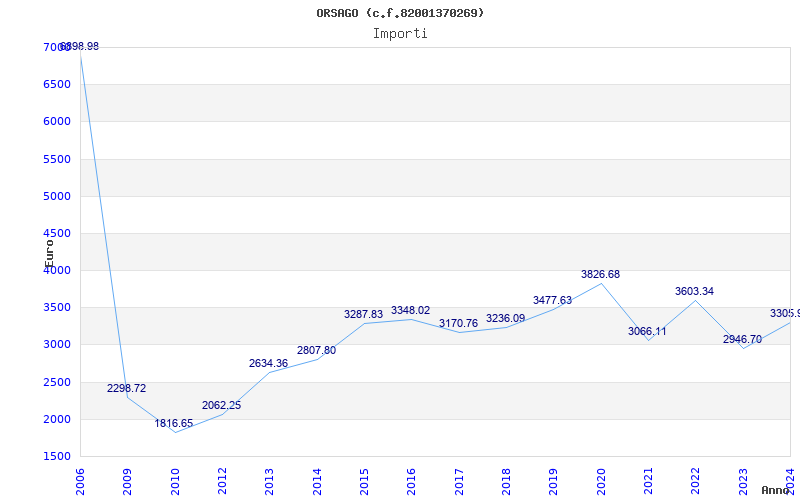Click the 3500 Euro axis value

(57, 308)
